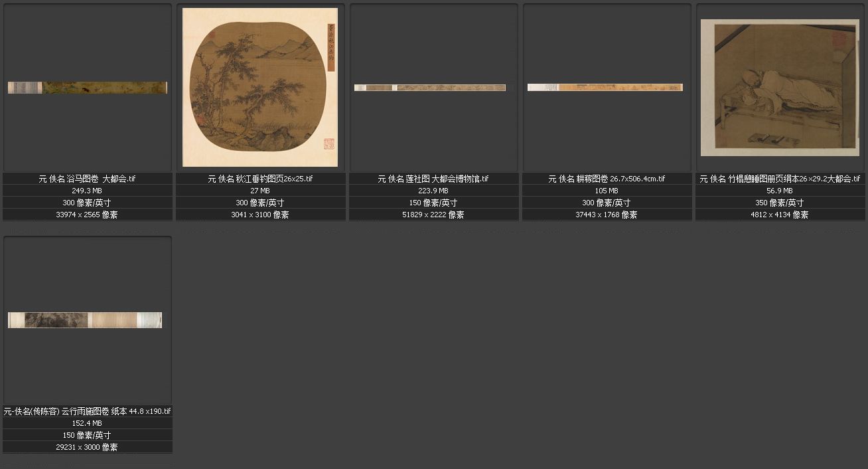Click the 4812 x 4134 像素 dimensions
The width and height of the screenshot is (868, 469).
[780, 215]
